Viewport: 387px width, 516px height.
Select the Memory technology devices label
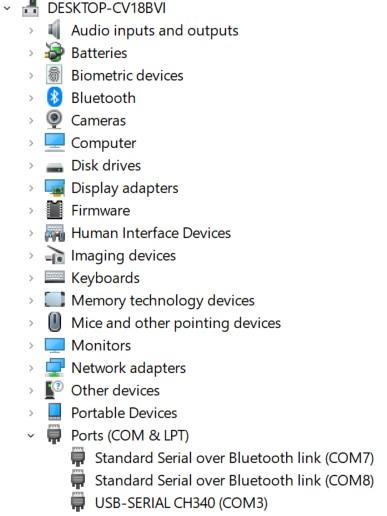[163, 301]
